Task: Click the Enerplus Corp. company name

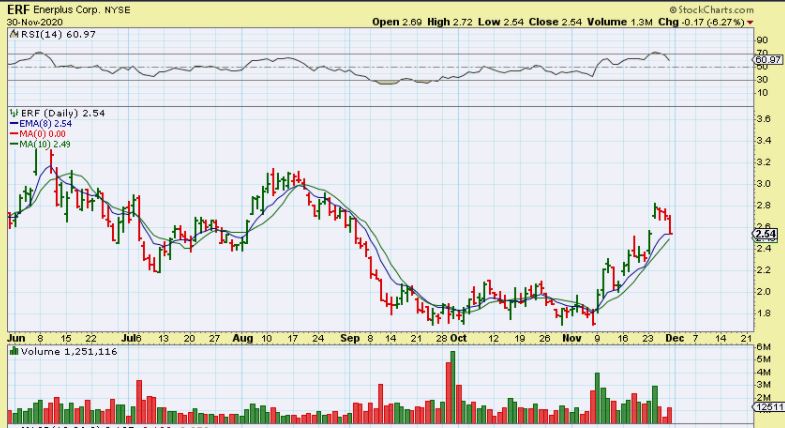Action: pos(67,10)
